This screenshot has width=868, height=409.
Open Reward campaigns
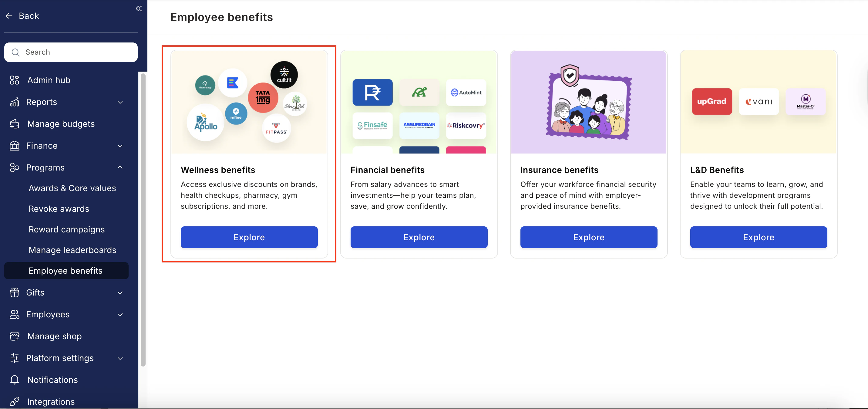pyautogui.click(x=67, y=229)
